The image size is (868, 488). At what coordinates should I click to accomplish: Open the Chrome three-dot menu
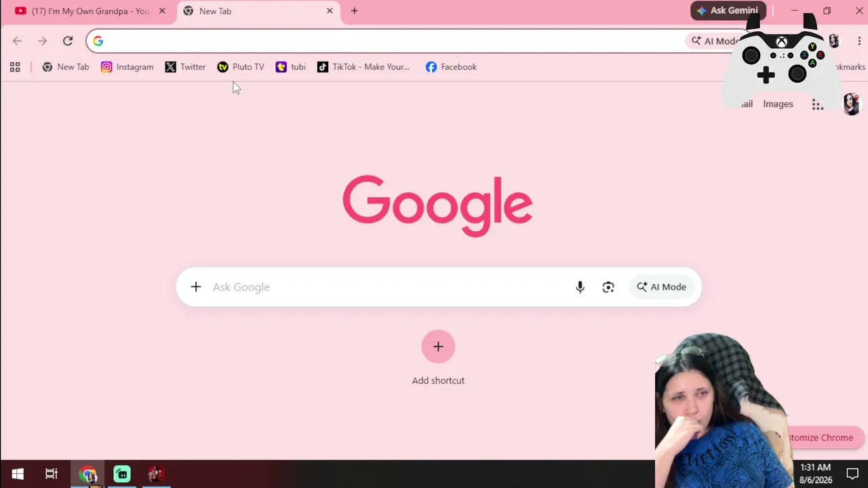point(859,41)
